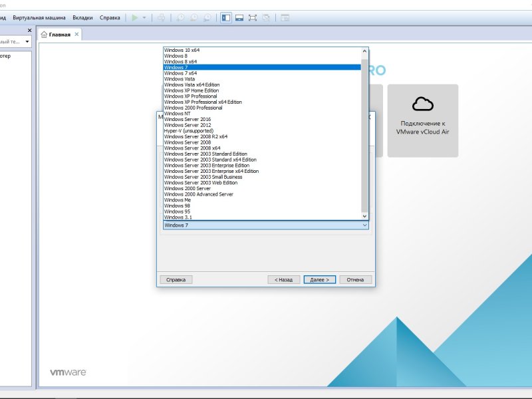Open the Виртуальная машина menu

click(39, 18)
